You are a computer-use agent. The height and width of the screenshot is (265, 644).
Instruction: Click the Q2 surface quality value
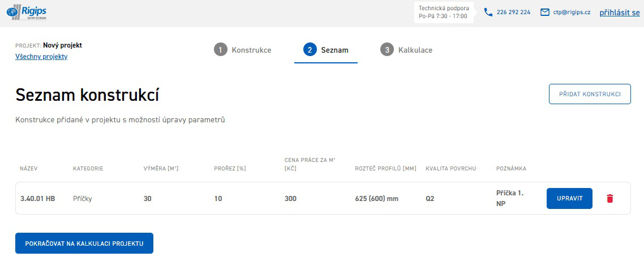431,199
